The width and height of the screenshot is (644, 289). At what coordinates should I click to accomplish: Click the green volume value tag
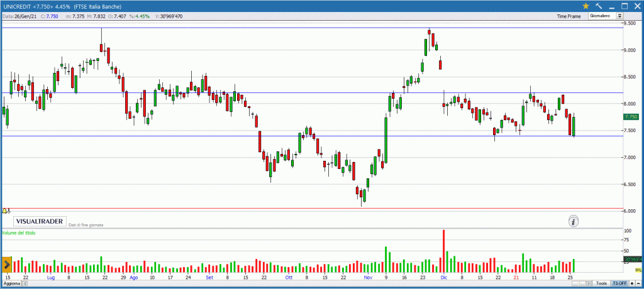(632, 259)
